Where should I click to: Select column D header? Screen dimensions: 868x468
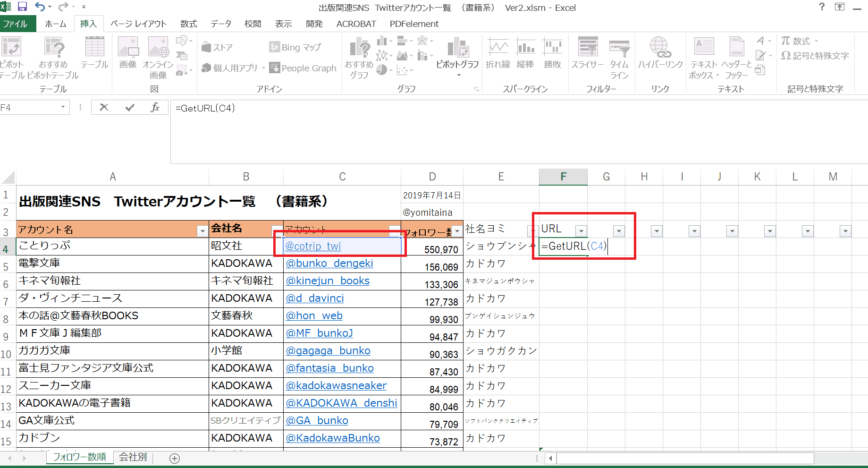(432, 177)
